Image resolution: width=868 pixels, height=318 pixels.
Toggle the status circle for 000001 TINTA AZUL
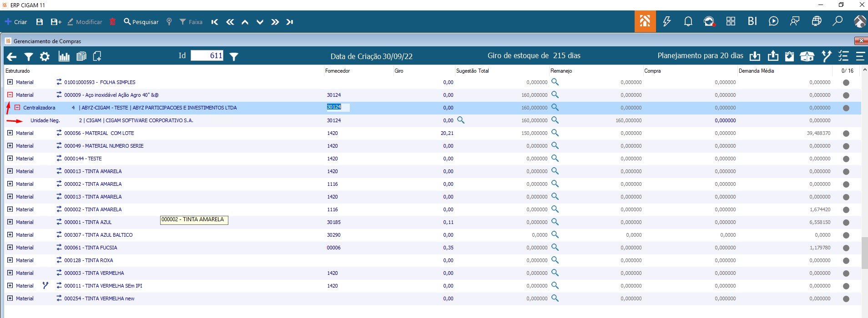pyautogui.click(x=846, y=223)
